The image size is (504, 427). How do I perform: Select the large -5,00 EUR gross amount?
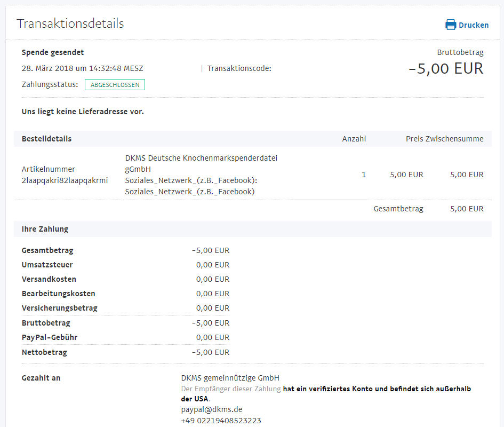(x=445, y=68)
